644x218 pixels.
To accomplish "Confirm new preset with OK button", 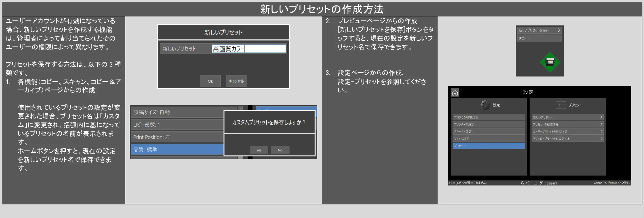I will coord(210,81).
